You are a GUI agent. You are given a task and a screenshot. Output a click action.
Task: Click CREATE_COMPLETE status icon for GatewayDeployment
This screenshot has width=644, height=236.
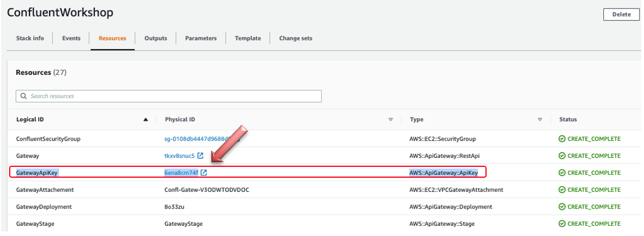click(x=562, y=207)
